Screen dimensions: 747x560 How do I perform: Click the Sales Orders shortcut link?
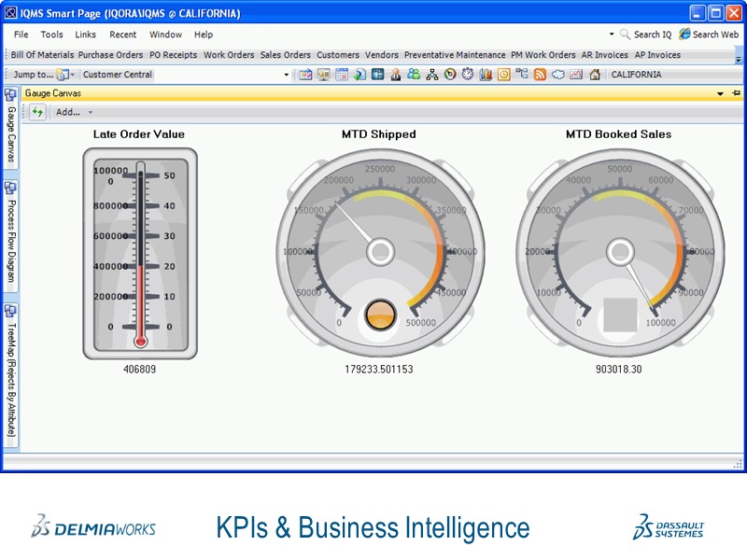point(285,55)
